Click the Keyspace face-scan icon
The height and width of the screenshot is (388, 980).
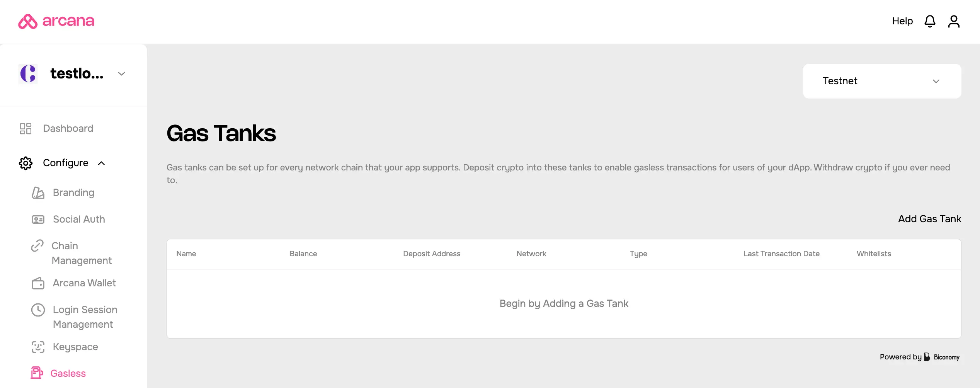(x=38, y=347)
